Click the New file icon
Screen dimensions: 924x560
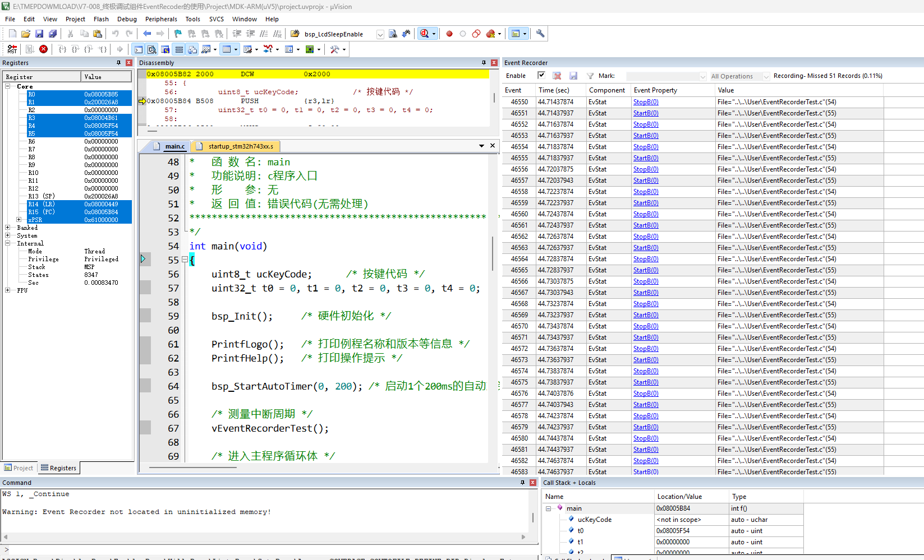click(12, 34)
